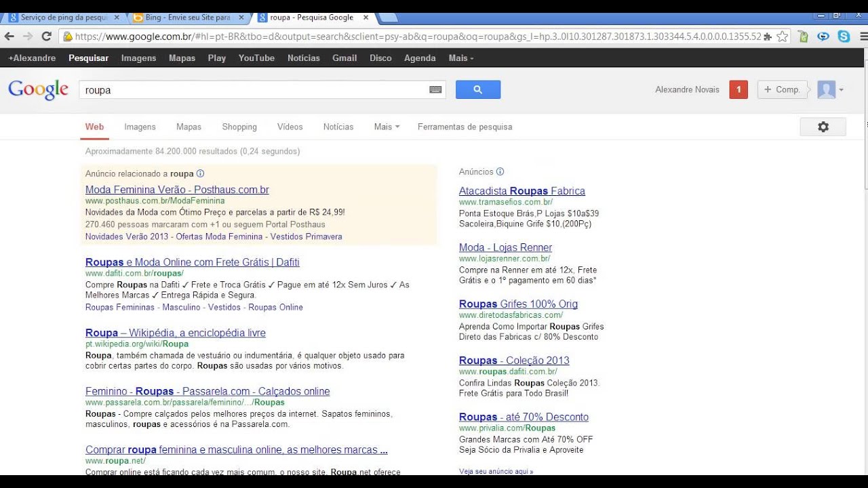Image resolution: width=868 pixels, height=488 pixels.
Task: Open 'Vestidos Primavera' sitelink in Posthaus ad
Action: tap(306, 237)
